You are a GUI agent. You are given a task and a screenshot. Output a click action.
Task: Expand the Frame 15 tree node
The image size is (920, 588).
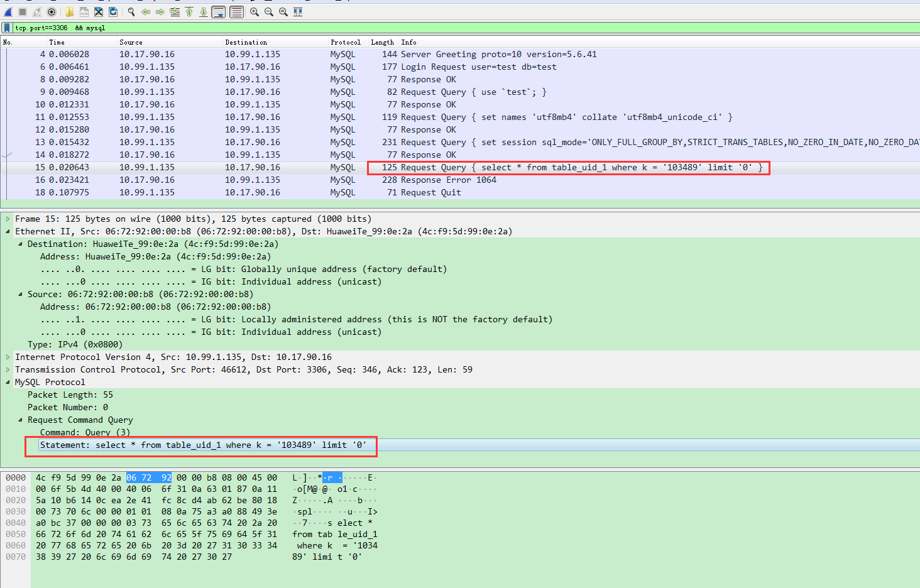tap(8, 219)
